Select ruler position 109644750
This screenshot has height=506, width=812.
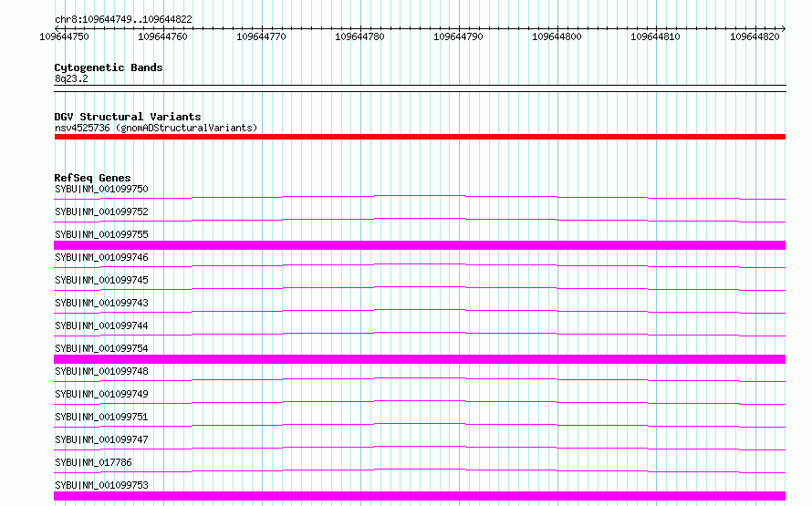[x=64, y=36]
